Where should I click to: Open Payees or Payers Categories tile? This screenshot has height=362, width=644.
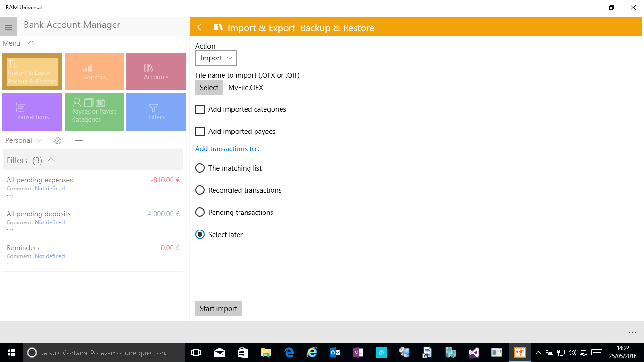pos(94,112)
